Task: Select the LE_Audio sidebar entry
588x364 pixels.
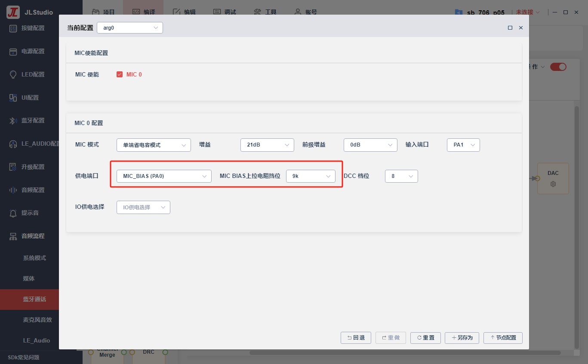Action: (37, 340)
